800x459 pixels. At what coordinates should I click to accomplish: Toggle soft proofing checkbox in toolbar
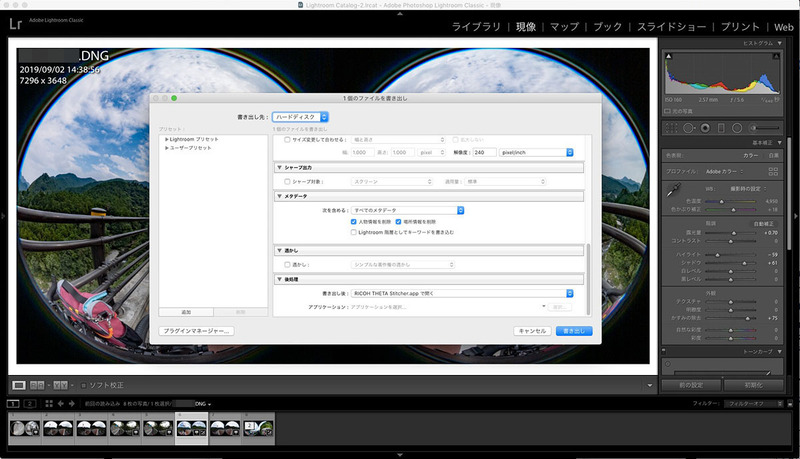[x=84, y=385]
